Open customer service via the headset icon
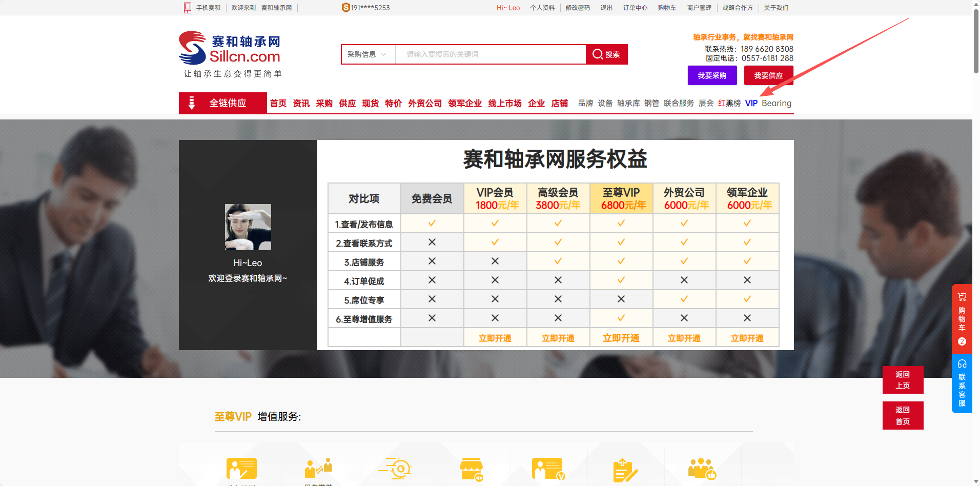Image resolution: width=980 pixels, height=486 pixels. (x=962, y=364)
